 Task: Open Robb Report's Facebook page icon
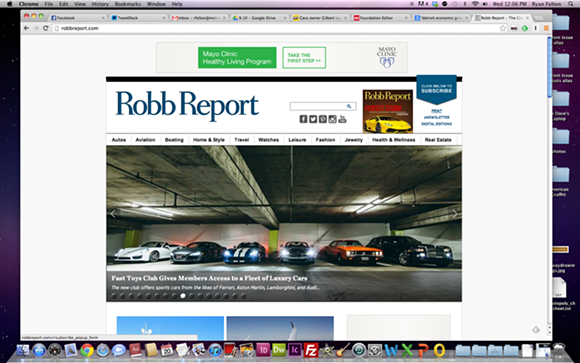(x=303, y=119)
